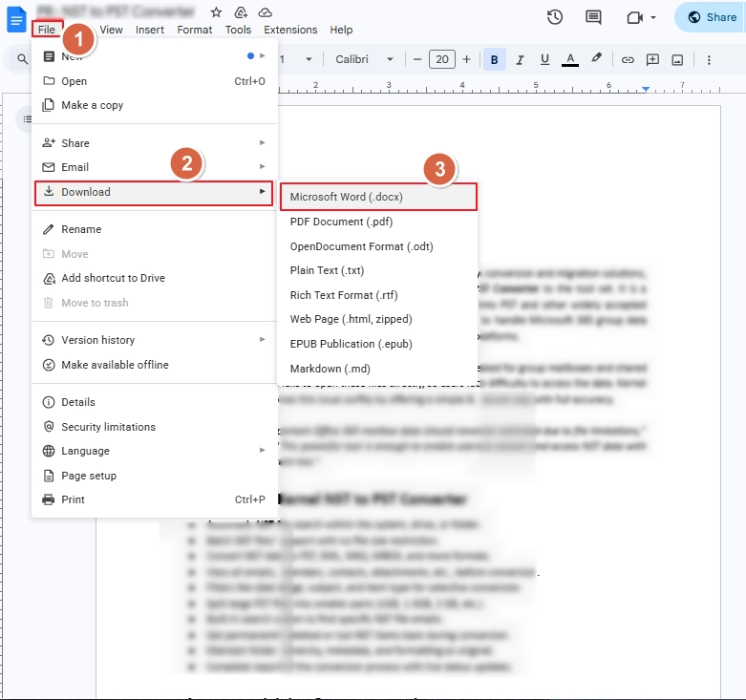Decrease font size with minus button
The width and height of the screenshot is (746, 700).
tap(417, 59)
